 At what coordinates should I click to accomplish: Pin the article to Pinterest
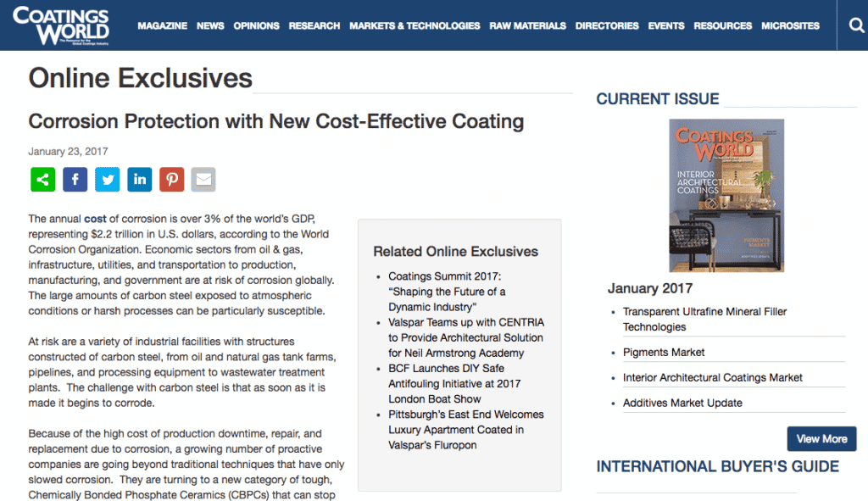click(x=171, y=179)
